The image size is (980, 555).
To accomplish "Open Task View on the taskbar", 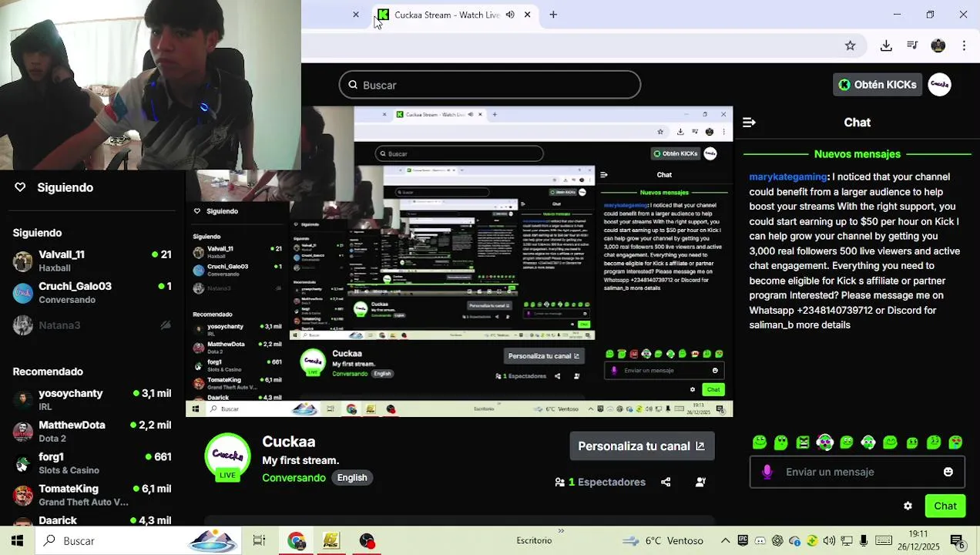I will (x=259, y=540).
